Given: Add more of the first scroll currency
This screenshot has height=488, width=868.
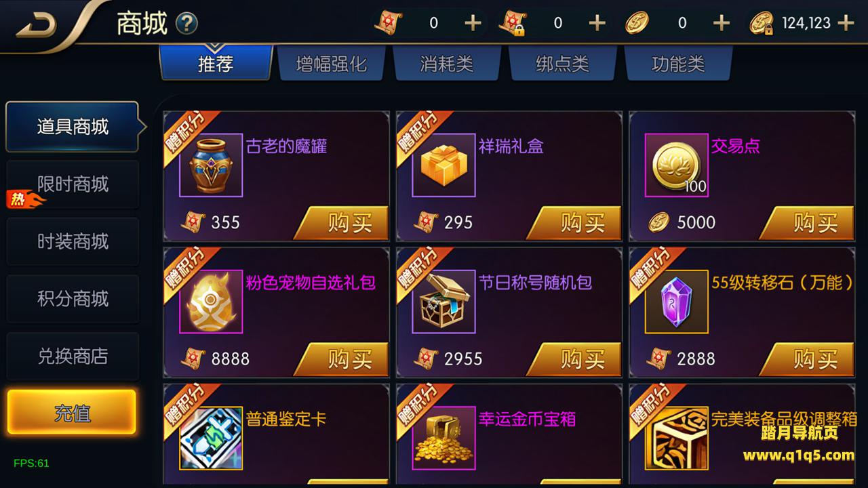Looking at the screenshot, I should [x=473, y=23].
